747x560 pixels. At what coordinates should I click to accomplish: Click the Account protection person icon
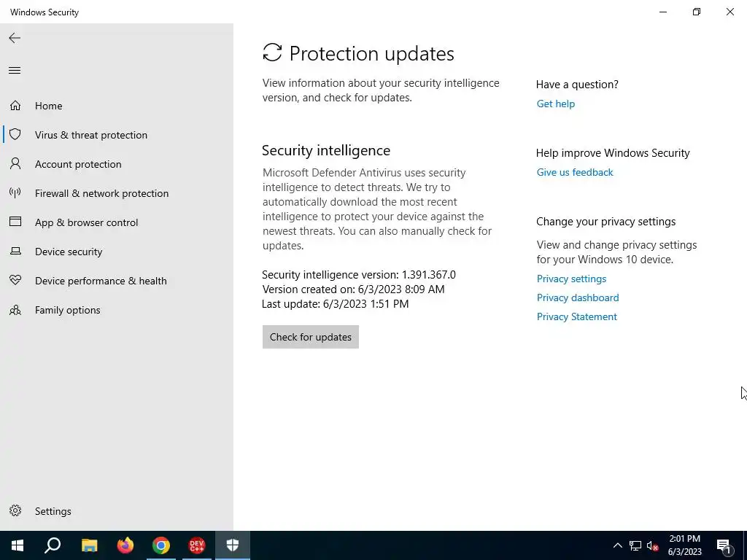tap(15, 164)
